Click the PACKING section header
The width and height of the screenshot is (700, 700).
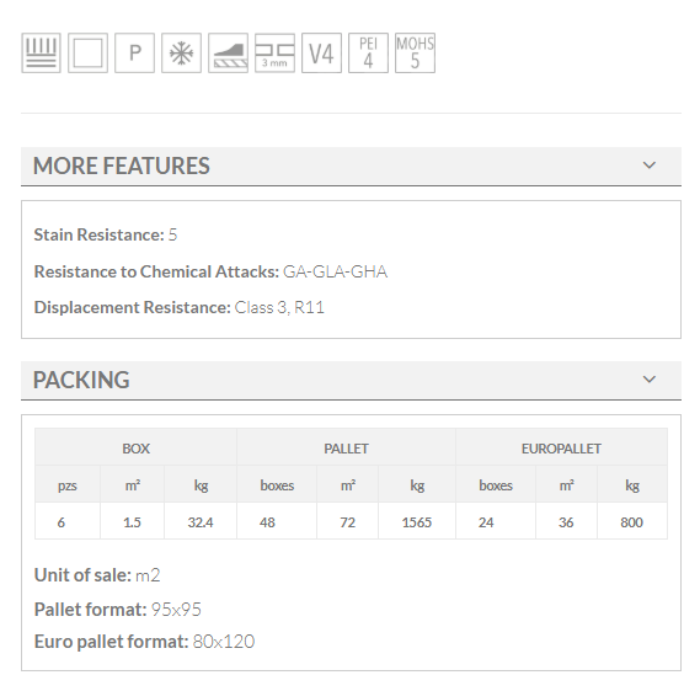click(x=82, y=380)
